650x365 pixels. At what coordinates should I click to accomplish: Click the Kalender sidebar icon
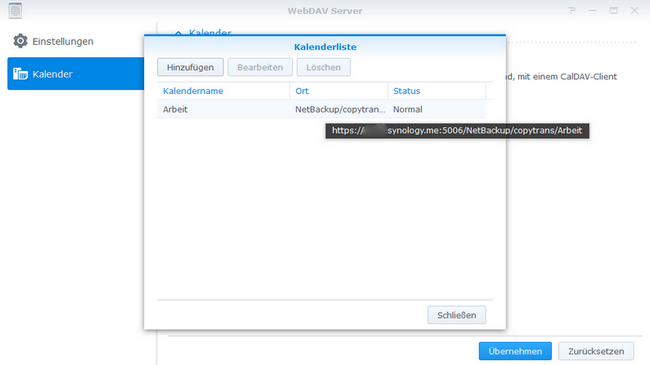(20, 74)
